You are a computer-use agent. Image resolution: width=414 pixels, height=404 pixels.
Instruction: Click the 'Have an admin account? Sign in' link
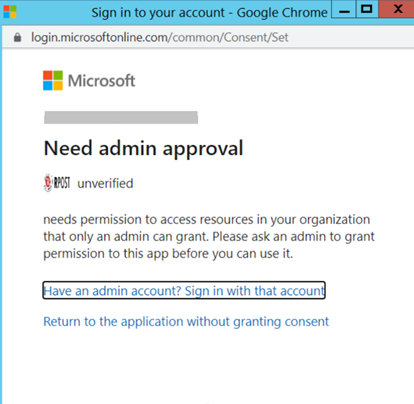click(x=184, y=291)
